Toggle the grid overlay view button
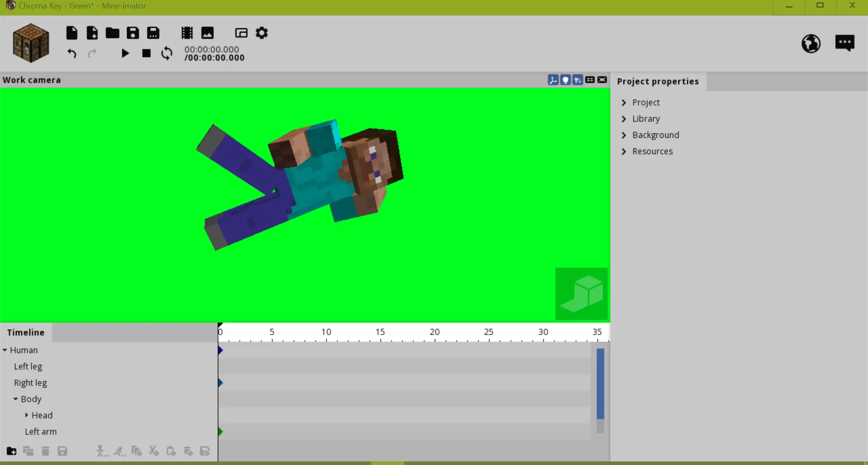The width and height of the screenshot is (868, 465). [590, 80]
